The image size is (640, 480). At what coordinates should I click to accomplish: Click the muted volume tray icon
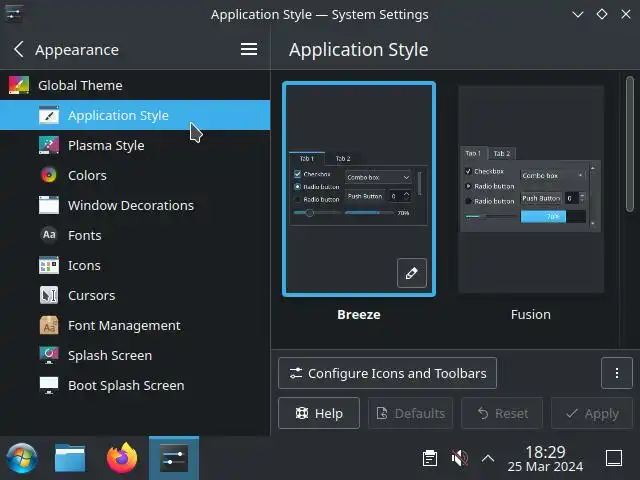click(460, 458)
